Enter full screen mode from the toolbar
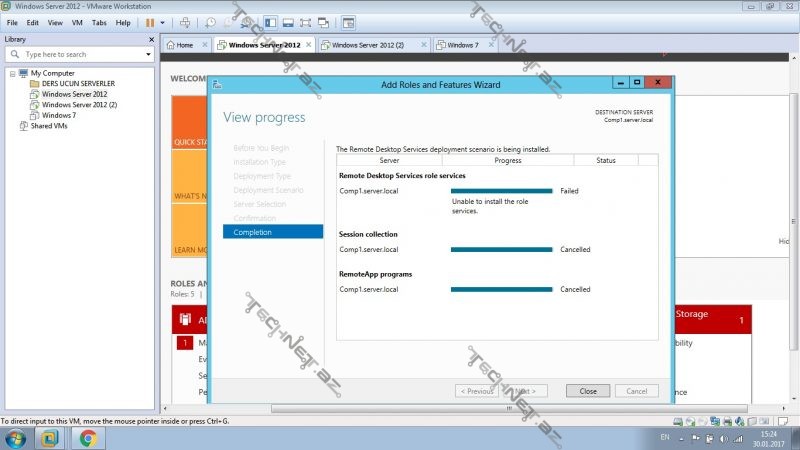This screenshot has height=450, width=800. (x=305, y=22)
